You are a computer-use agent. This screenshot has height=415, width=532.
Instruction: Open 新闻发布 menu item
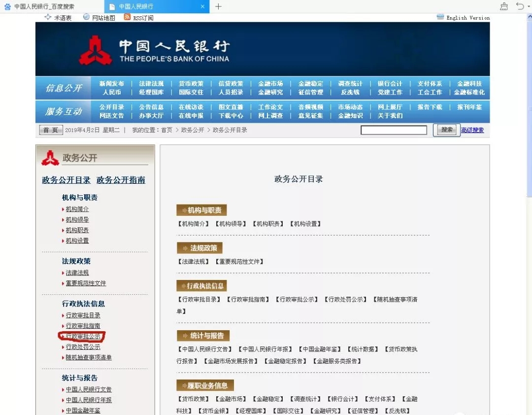pos(112,84)
